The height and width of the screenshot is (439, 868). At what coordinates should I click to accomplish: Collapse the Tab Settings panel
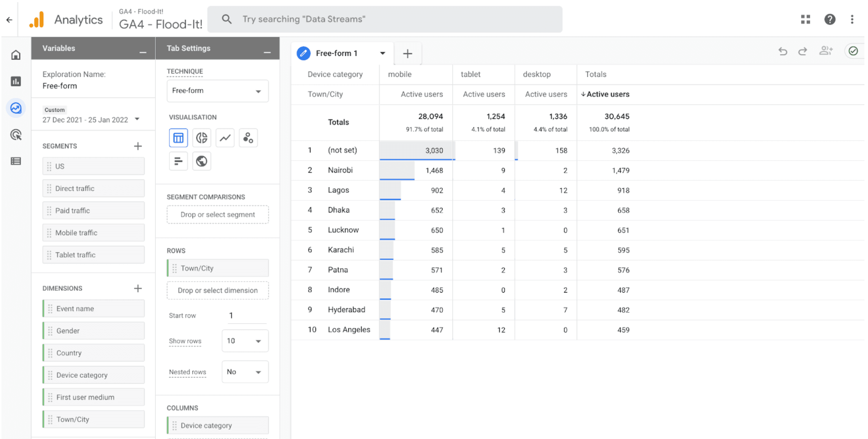click(267, 53)
